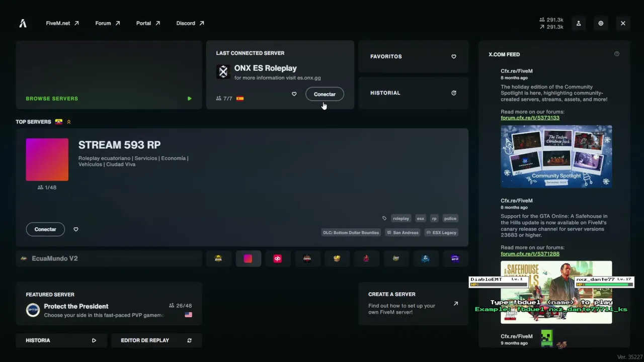Click the Ecuador flag next to Top Servers
Image resolution: width=644 pixels, height=362 pixels.
point(59,122)
